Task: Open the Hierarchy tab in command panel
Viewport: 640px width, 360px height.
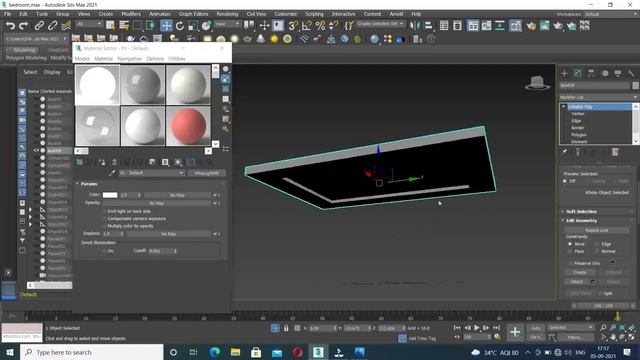Action: click(591, 73)
